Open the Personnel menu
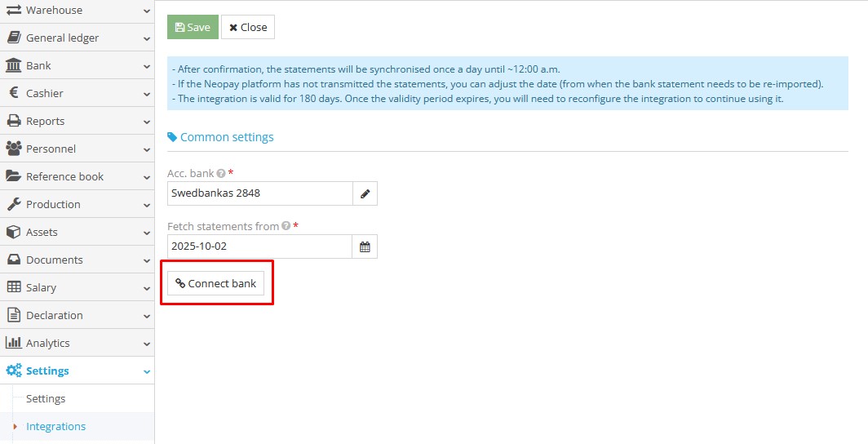 (51, 149)
